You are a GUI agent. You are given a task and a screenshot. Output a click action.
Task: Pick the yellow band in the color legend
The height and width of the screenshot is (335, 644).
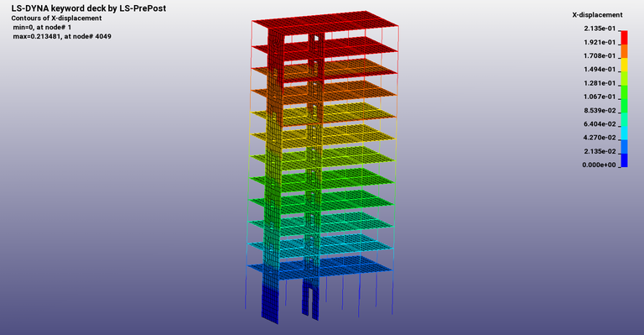[x=624, y=65]
